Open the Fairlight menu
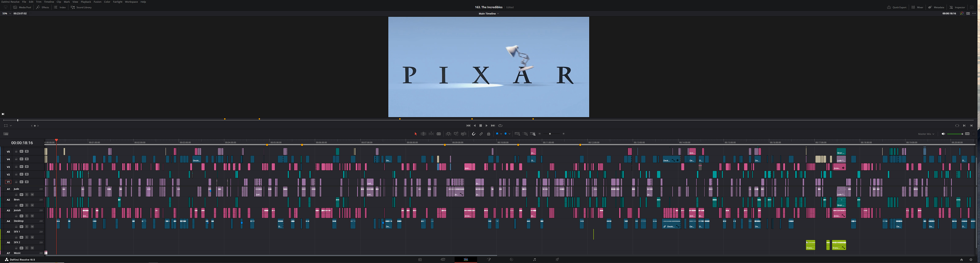This screenshot has width=980, height=263. (x=118, y=2)
